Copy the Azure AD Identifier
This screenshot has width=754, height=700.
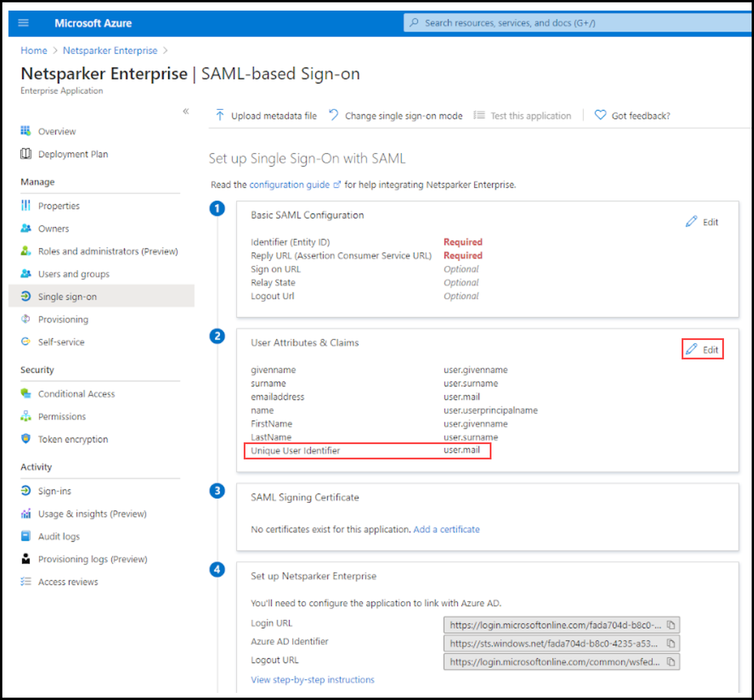(x=671, y=643)
